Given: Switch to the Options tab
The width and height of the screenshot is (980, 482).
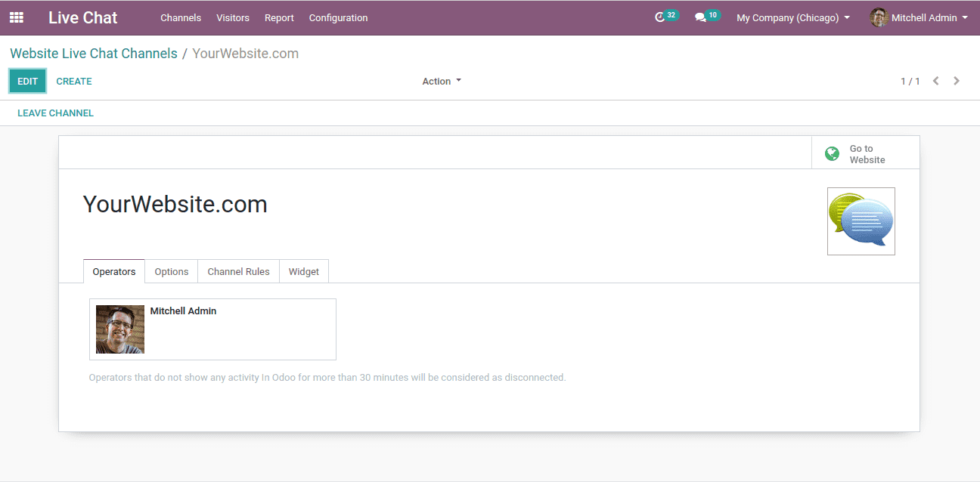Looking at the screenshot, I should [x=172, y=271].
